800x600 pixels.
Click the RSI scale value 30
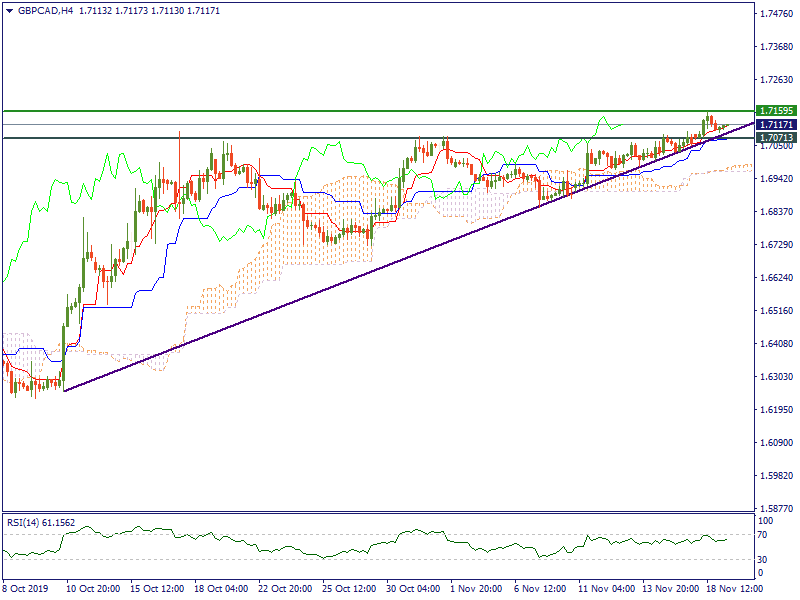(765, 559)
